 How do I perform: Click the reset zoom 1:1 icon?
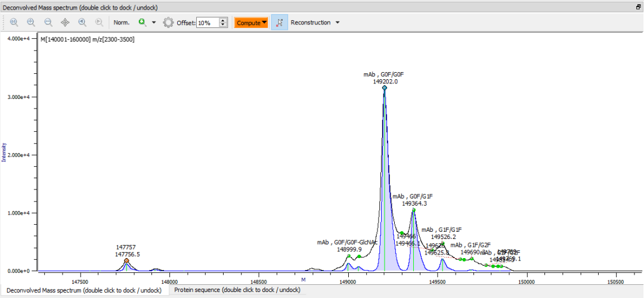click(14, 23)
